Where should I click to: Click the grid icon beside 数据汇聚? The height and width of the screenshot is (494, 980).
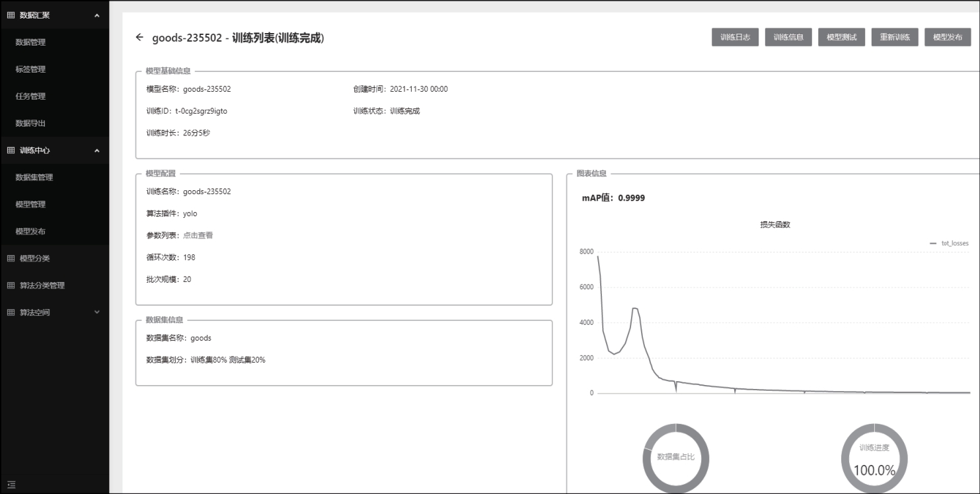pos(11,15)
